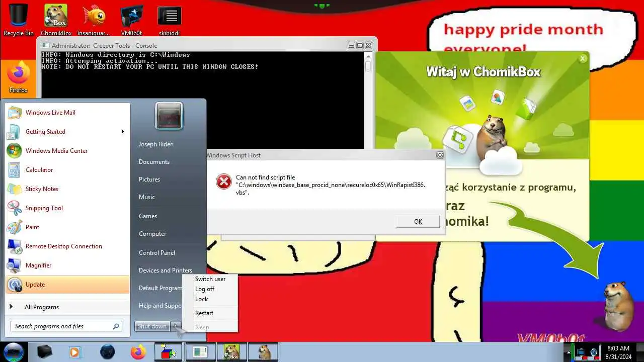Click the Search programs and files box

[x=66, y=326]
